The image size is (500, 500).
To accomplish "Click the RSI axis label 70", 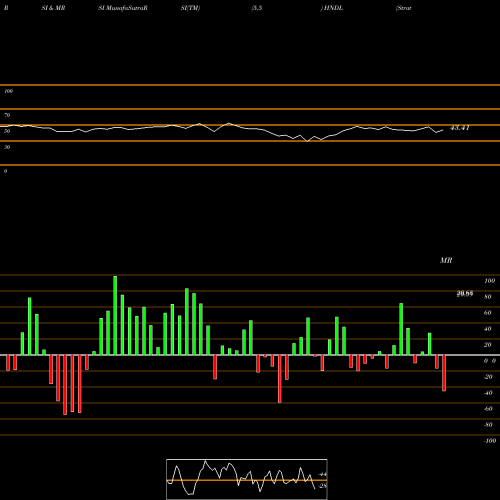I will click(7, 115).
